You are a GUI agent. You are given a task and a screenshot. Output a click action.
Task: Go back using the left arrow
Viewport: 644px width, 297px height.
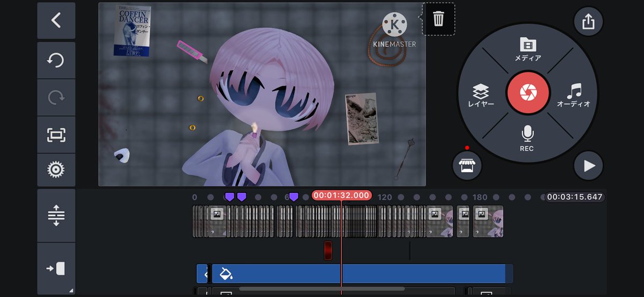tap(56, 20)
